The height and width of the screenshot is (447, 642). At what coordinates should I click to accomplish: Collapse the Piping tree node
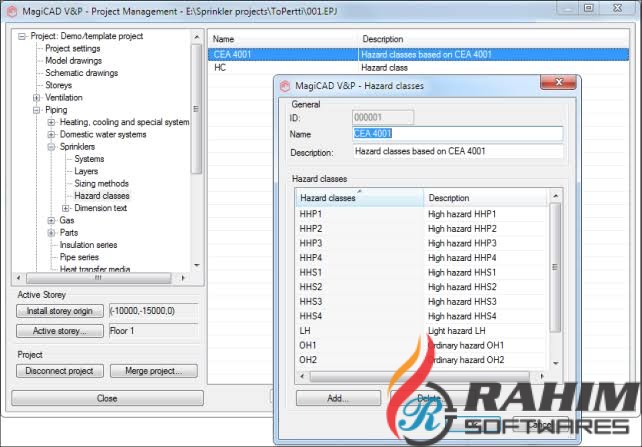point(36,110)
